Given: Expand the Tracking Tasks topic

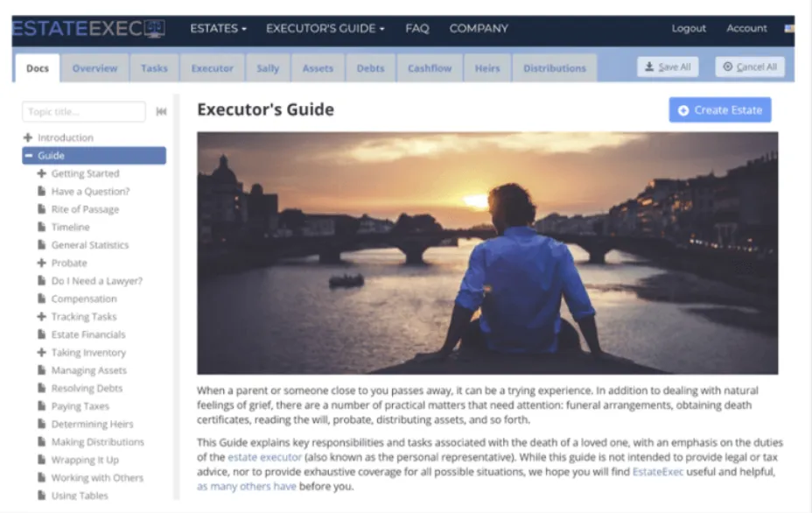Looking at the screenshot, I should [x=41, y=317].
